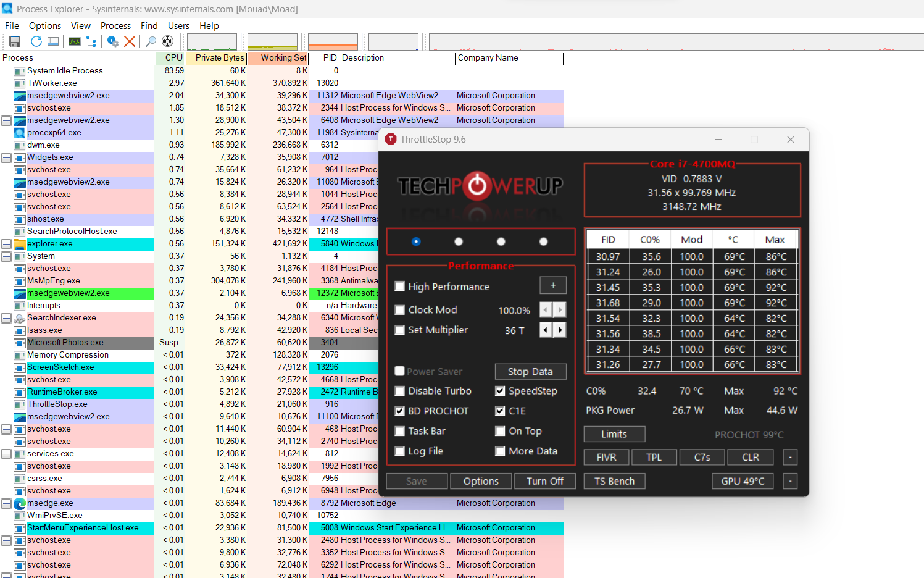The image size is (924, 578).
Task: Click the CPU usage mini graph
Action: (x=212, y=42)
